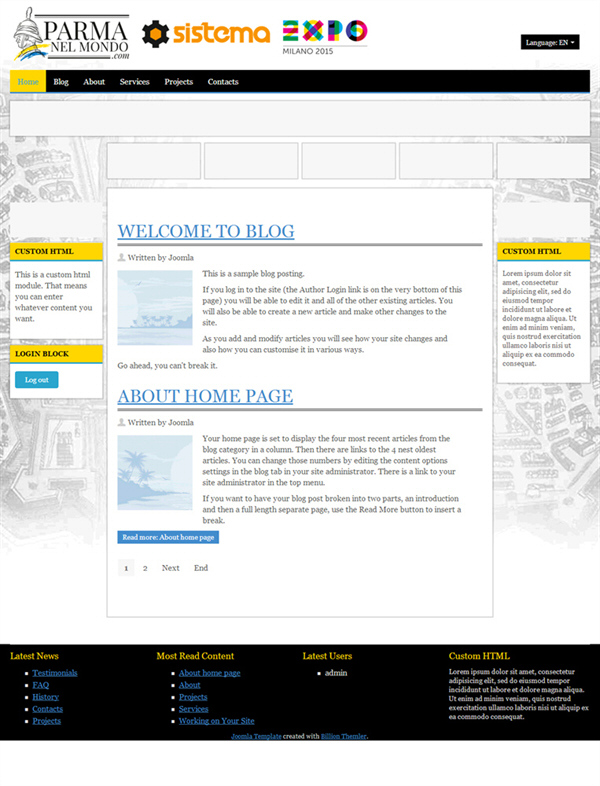Viewport: 600px width, 786px height.
Task: Click the Expo Milano 2015 logo
Action: [x=324, y=38]
